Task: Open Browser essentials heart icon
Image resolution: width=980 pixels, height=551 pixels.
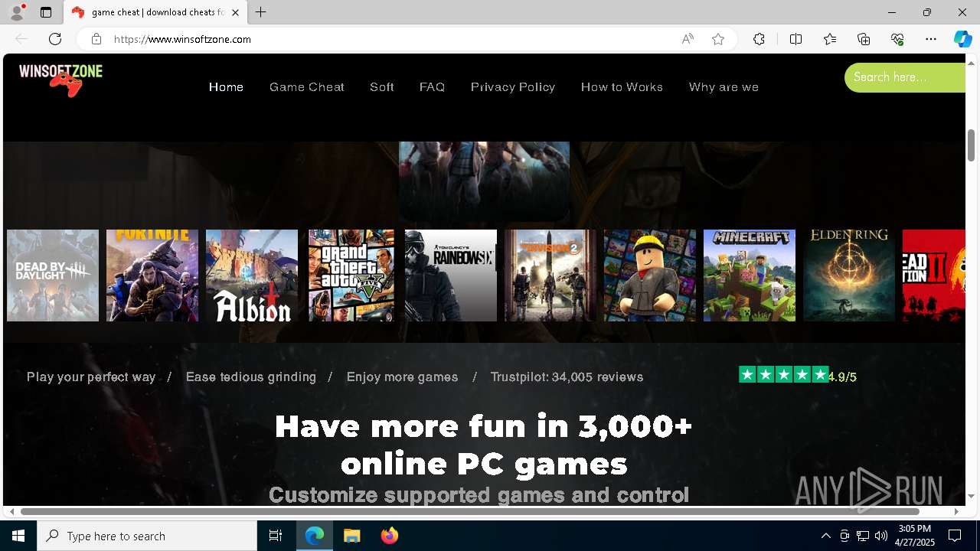Action: (x=897, y=39)
